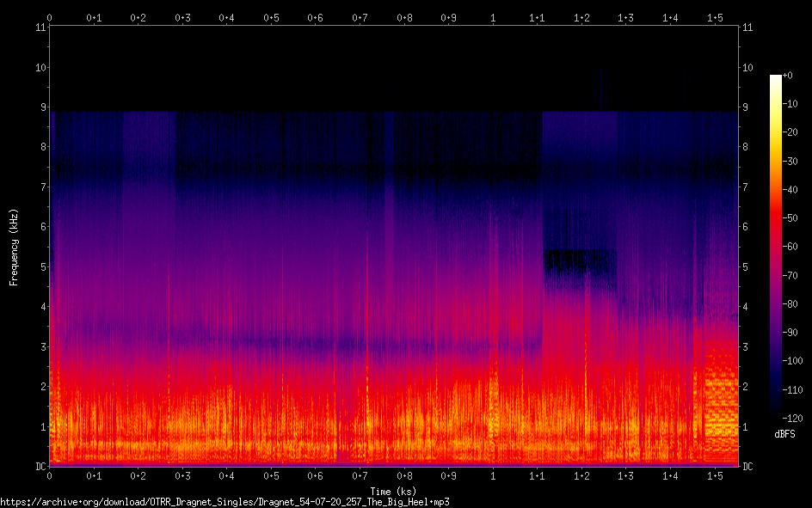Click the '5' kHz tick on right axis
This screenshot has width=812, height=508.
tap(746, 266)
